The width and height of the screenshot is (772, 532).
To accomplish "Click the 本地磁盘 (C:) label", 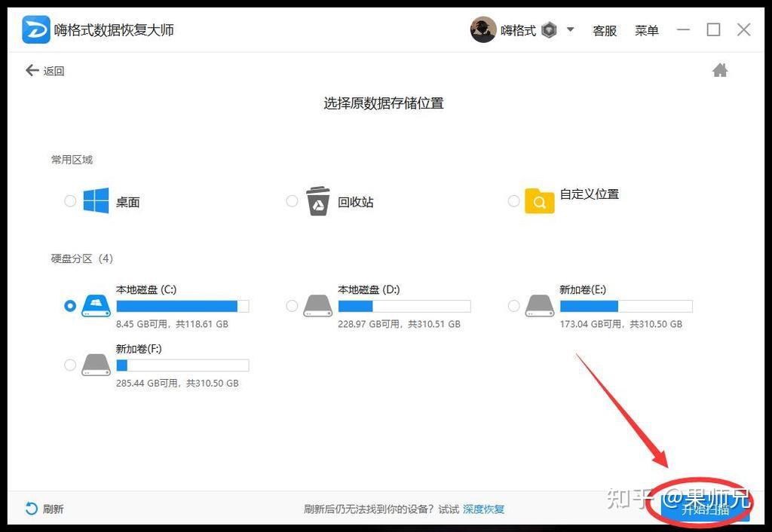I will point(146,289).
